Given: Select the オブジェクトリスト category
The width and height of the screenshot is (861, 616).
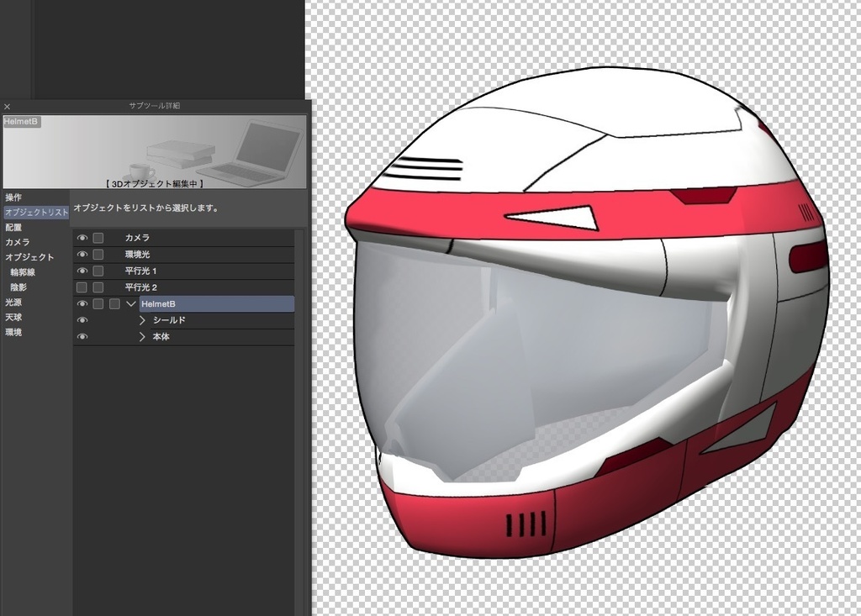Looking at the screenshot, I should point(36,212).
